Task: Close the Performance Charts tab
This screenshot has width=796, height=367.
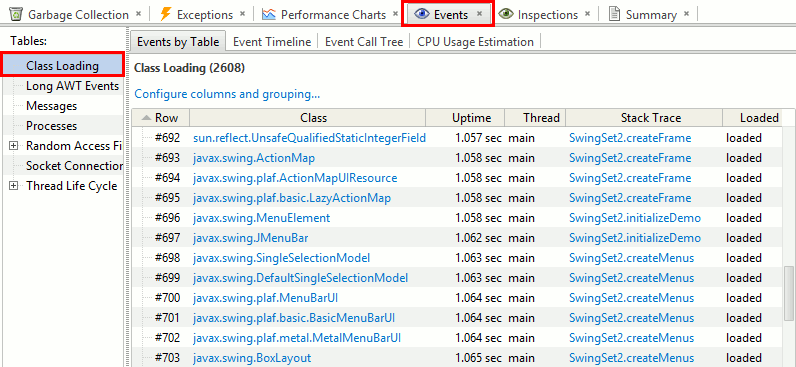Action: coord(395,14)
